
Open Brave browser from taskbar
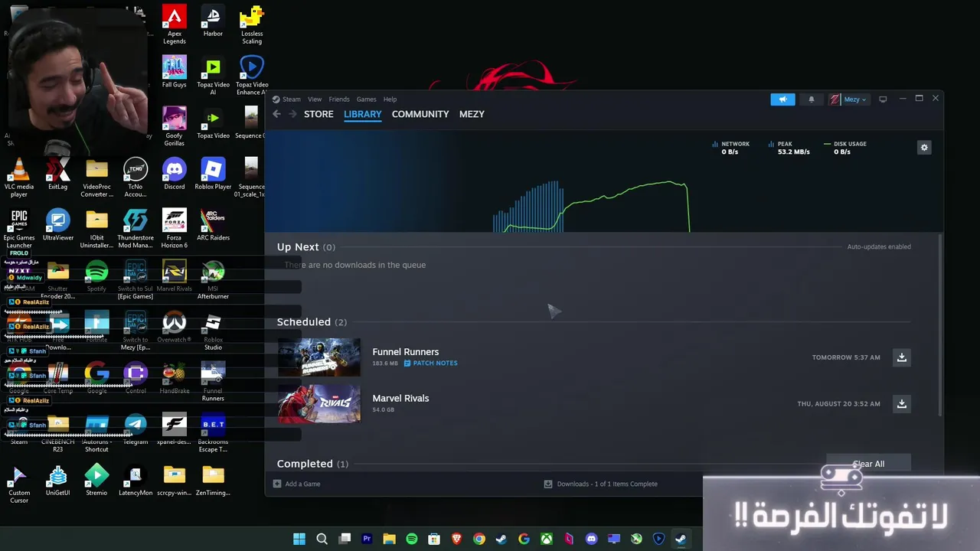click(x=457, y=539)
